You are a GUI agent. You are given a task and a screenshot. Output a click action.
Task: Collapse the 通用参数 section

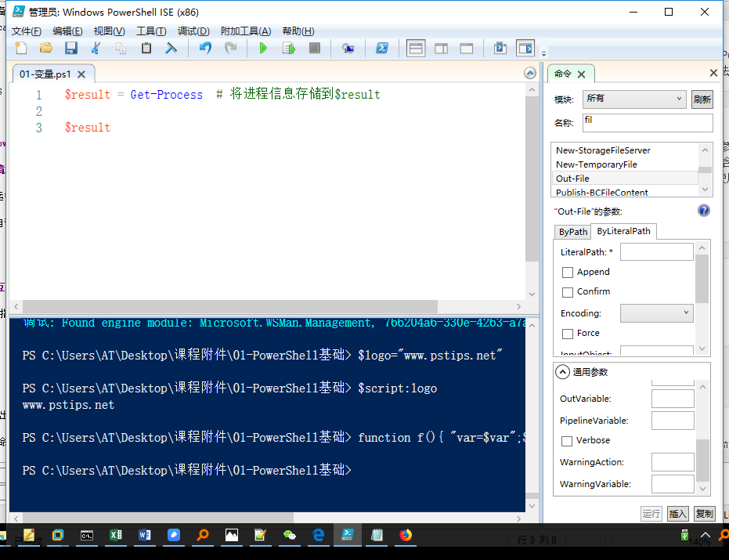[x=562, y=372]
